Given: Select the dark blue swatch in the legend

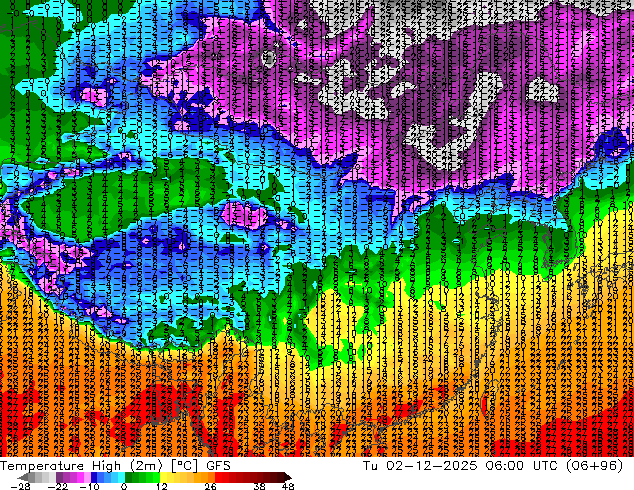Looking at the screenshot, I should [x=94, y=477].
